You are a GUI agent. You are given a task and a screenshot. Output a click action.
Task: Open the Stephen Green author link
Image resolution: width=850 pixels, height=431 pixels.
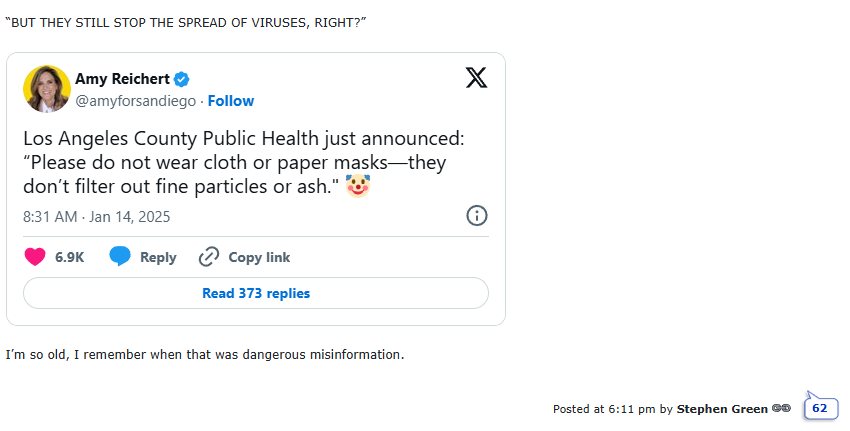coord(722,409)
